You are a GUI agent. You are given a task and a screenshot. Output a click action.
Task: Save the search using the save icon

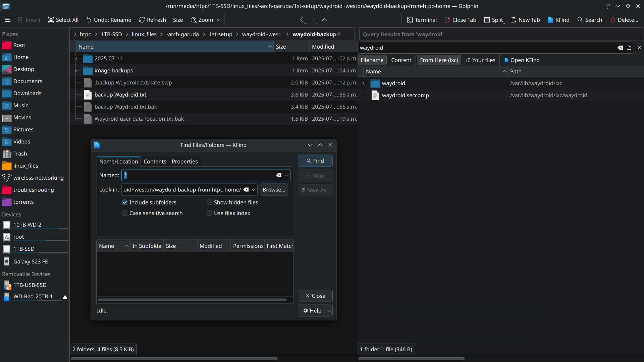[629, 48]
